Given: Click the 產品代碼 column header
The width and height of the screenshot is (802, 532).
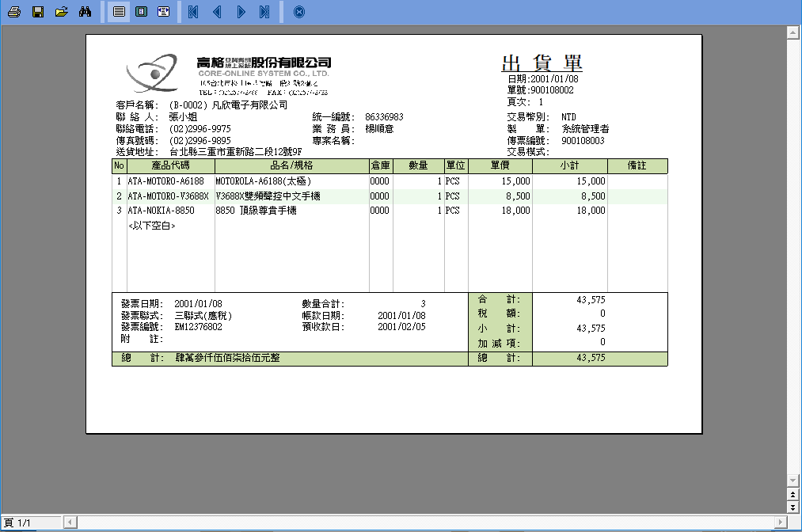Looking at the screenshot, I should click(x=170, y=166).
